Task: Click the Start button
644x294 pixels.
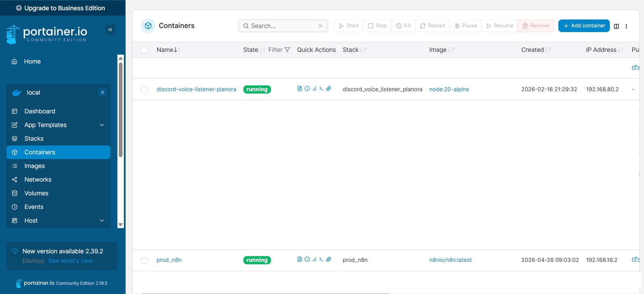Action: pos(349,26)
